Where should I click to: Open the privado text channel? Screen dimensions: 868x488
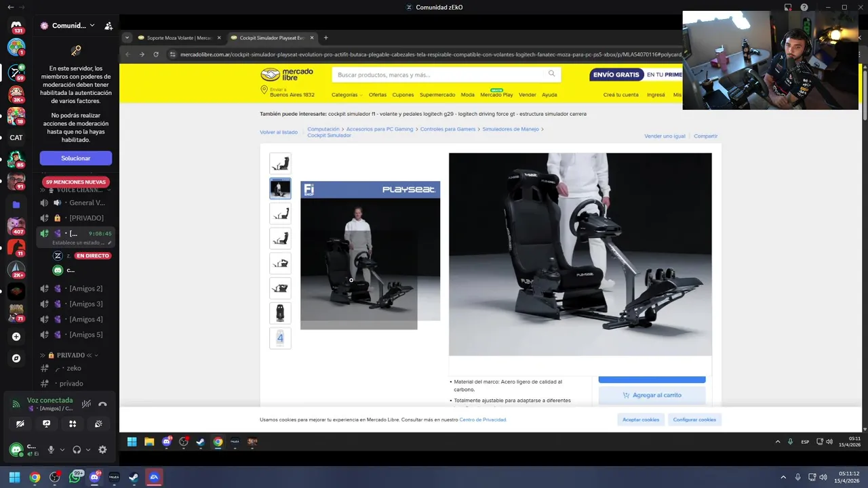(x=75, y=384)
